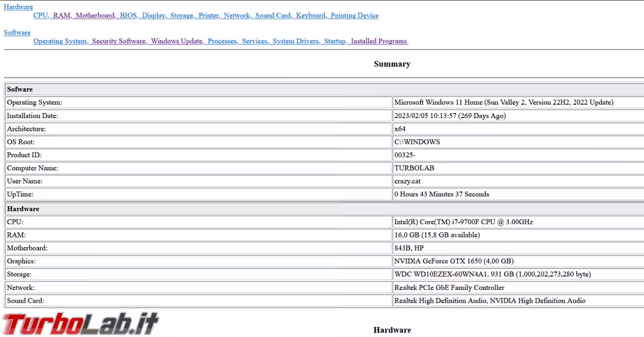
Task: View the Processes link
Action: (x=222, y=41)
